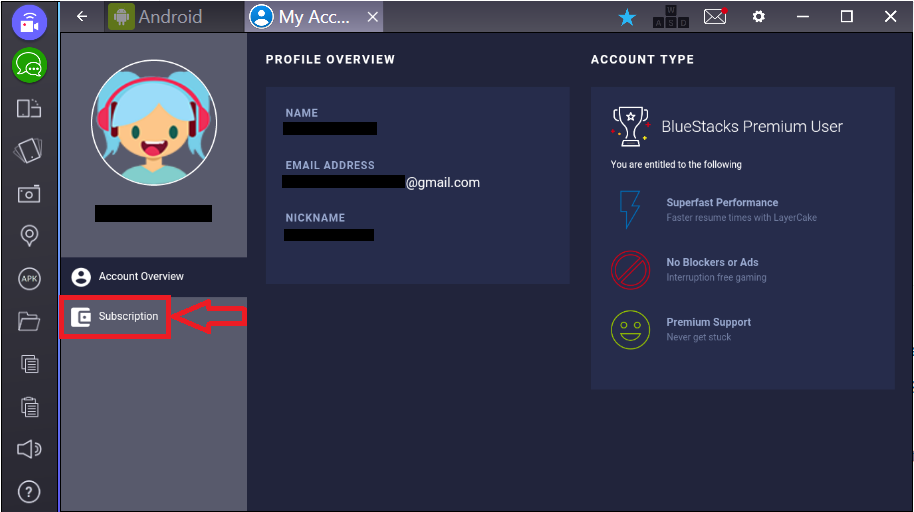
Task: Open the streaming camera icon in sidebar
Action: (29, 22)
